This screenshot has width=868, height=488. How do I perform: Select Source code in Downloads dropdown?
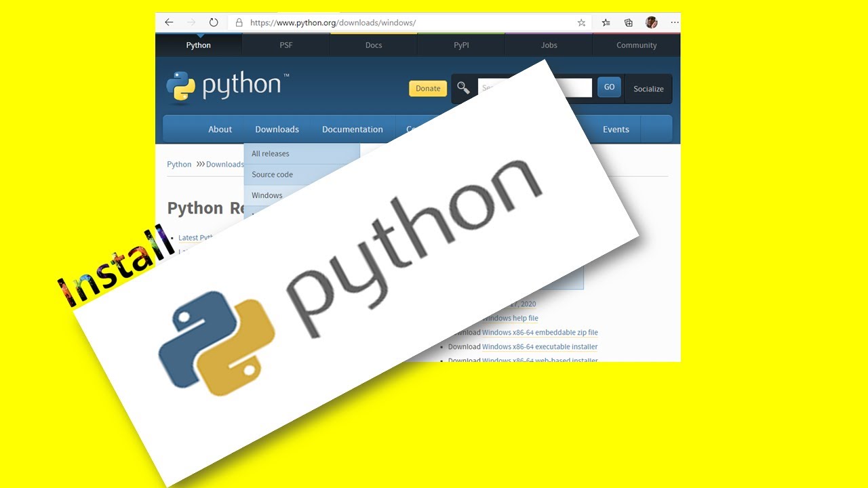click(302, 174)
